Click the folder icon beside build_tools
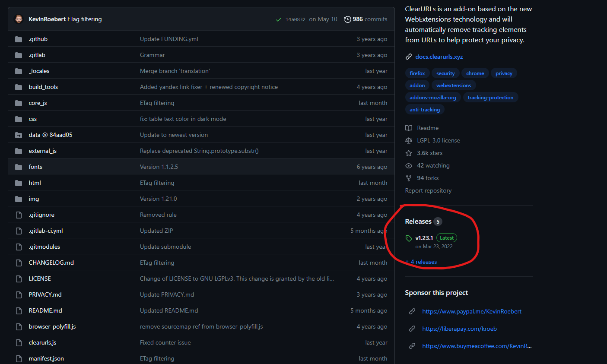 click(19, 87)
